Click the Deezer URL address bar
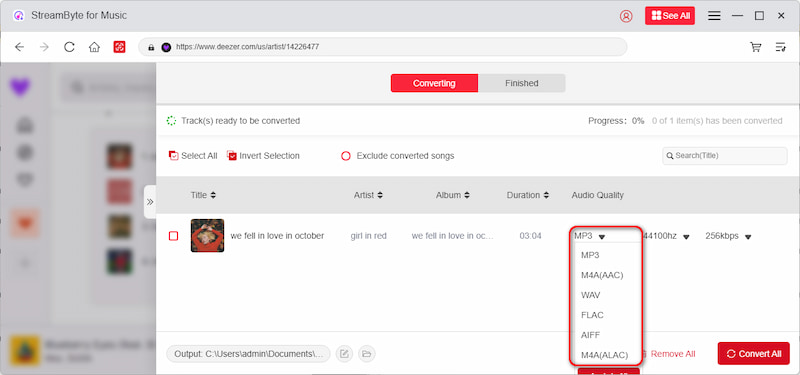Viewport: 800px width, 375px height. point(383,47)
